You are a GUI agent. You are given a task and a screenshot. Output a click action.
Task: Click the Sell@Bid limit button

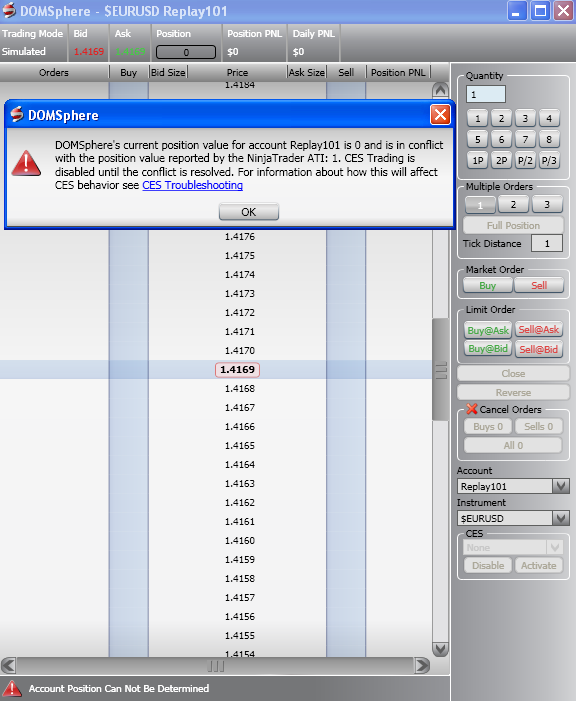[539, 349]
